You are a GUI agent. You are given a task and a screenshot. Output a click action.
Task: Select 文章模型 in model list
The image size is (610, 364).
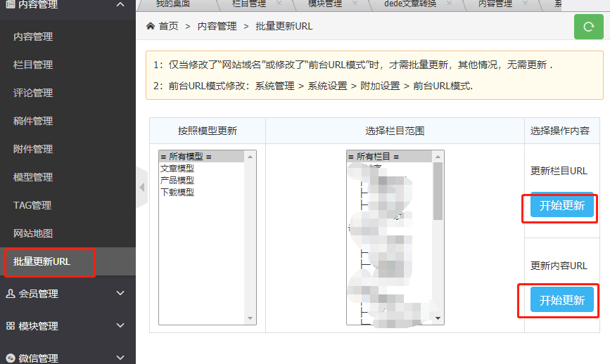click(201, 168)
